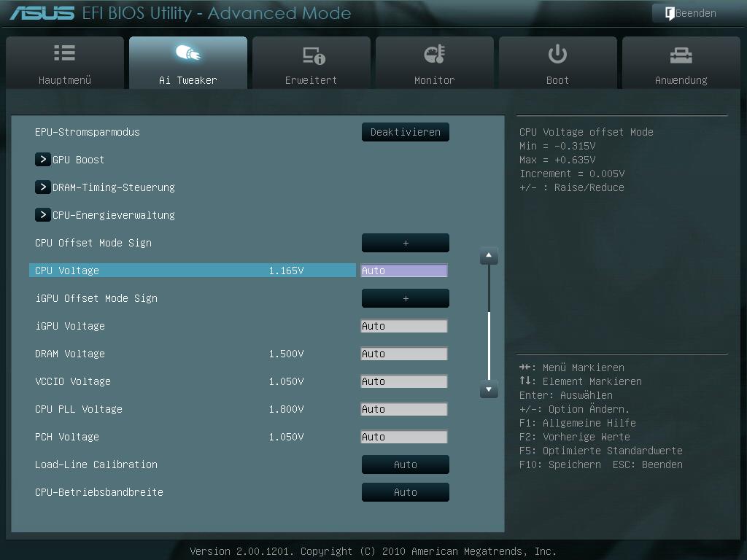
Task: Switch to the Hauptmenü tab
Action: pos(65,63)
